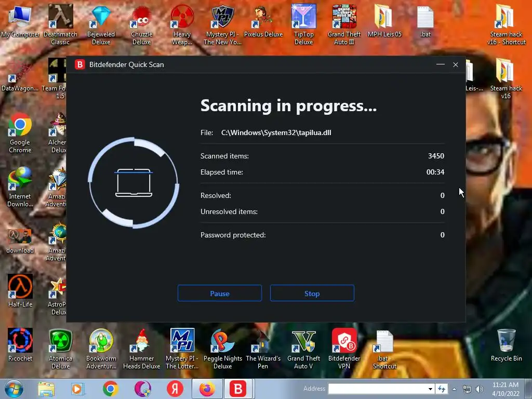This screenshot has width=532, height=399.
Task: Select Bitdefender VPN desktop shortcut
Action: click(x=344, y=349)
